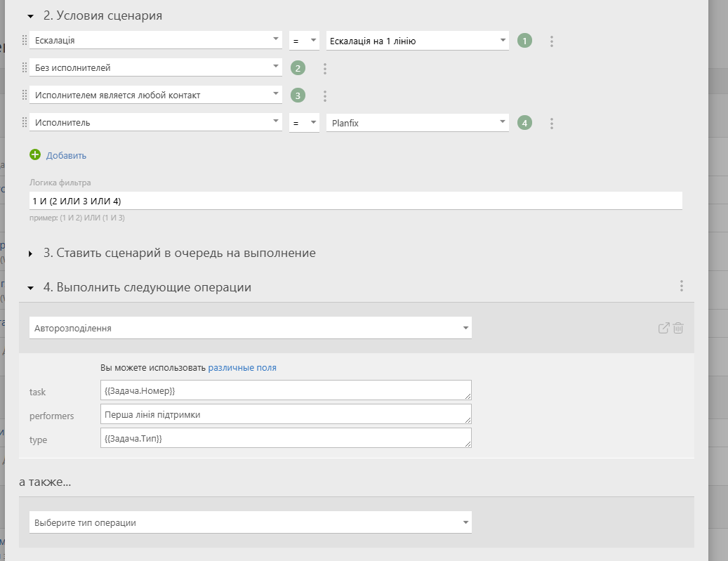
Task: Click the type field with {{Задача.Тип}}
Action: pyautogui.click(x=286, y=438)
